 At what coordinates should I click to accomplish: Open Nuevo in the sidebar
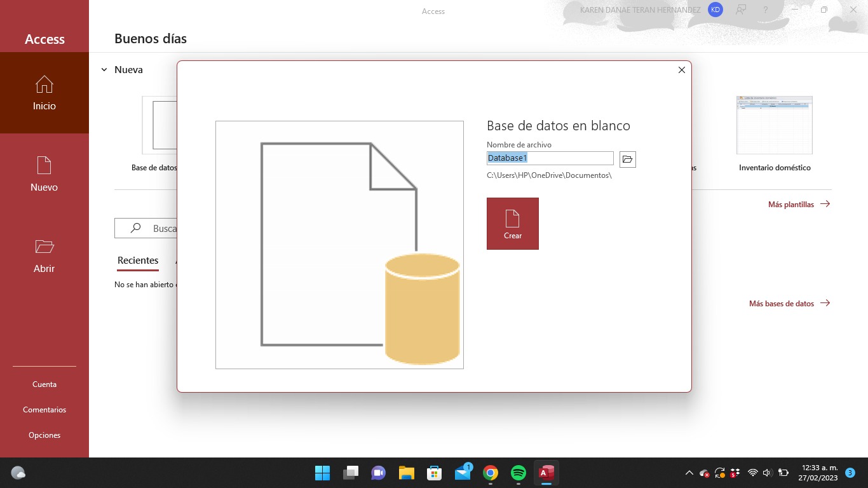click(x=44, y=174)
